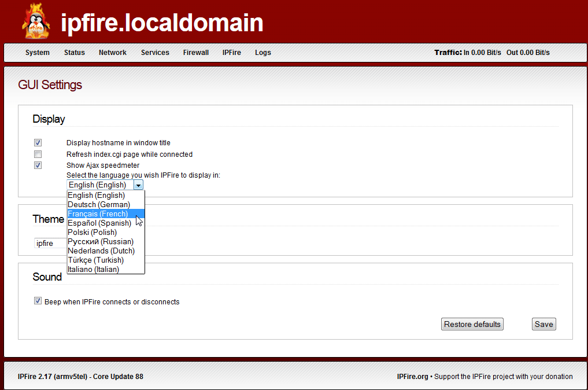Choose Italiano (Italian) from the language list
The height and width of the screenshot is (390, 588).
(x=106, y=269)
